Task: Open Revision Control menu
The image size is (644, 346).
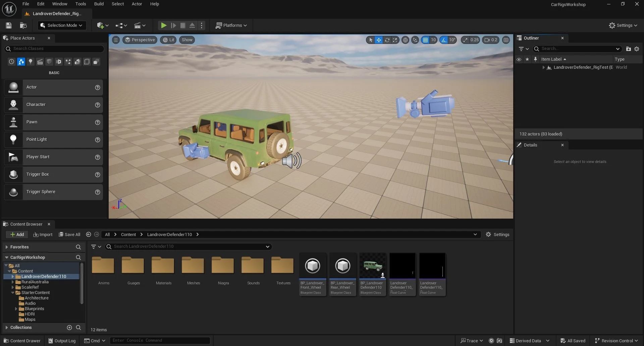Action: click(x=616, y=341)
